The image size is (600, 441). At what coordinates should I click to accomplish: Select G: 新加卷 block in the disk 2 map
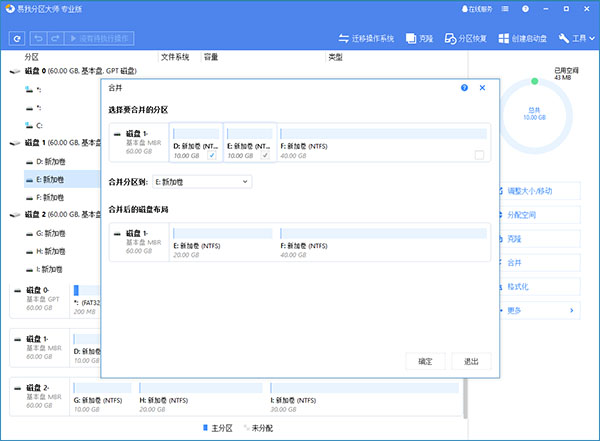click(x=102, y=397)
